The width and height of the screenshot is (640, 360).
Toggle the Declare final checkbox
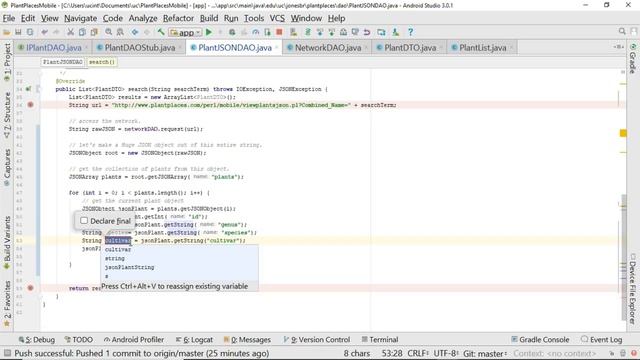click(84, 220)
